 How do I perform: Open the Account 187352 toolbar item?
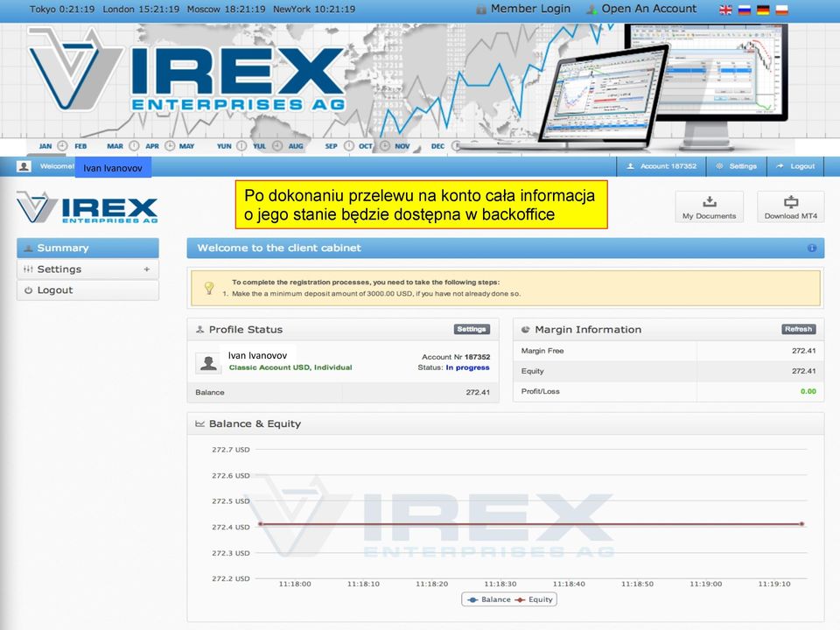pyautogui.click(x=661, y=166)
